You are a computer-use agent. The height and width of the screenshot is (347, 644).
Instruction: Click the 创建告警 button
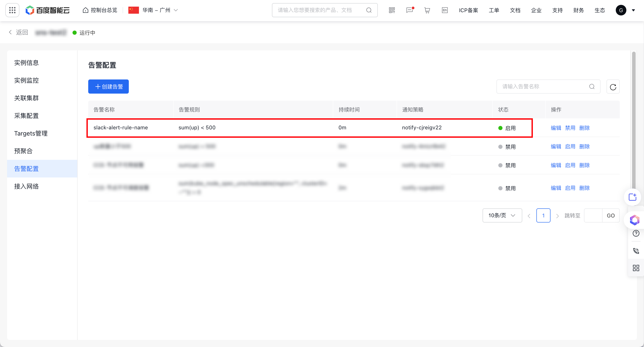[x=108, y=87]
